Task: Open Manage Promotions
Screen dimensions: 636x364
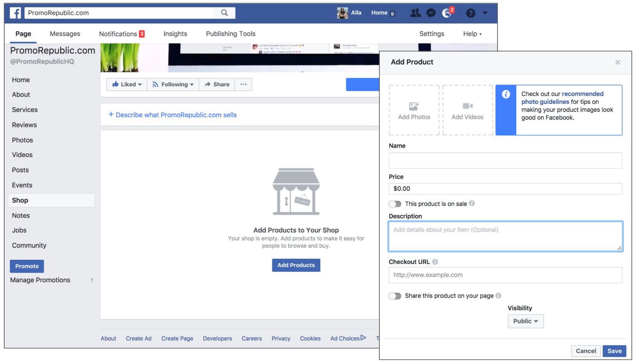Action: pyautogui.click(x=40, y=280)
